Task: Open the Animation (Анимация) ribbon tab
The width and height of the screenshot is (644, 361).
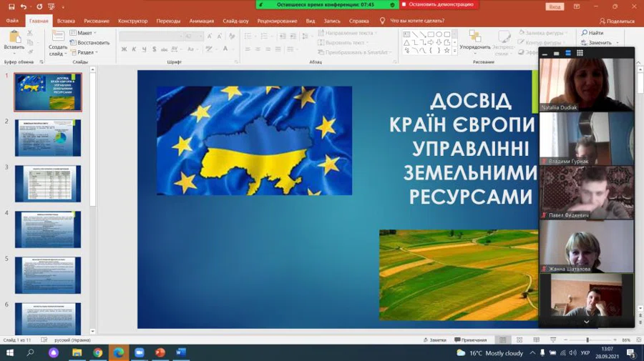Action: pyautogui.click(x=202, y=21)
